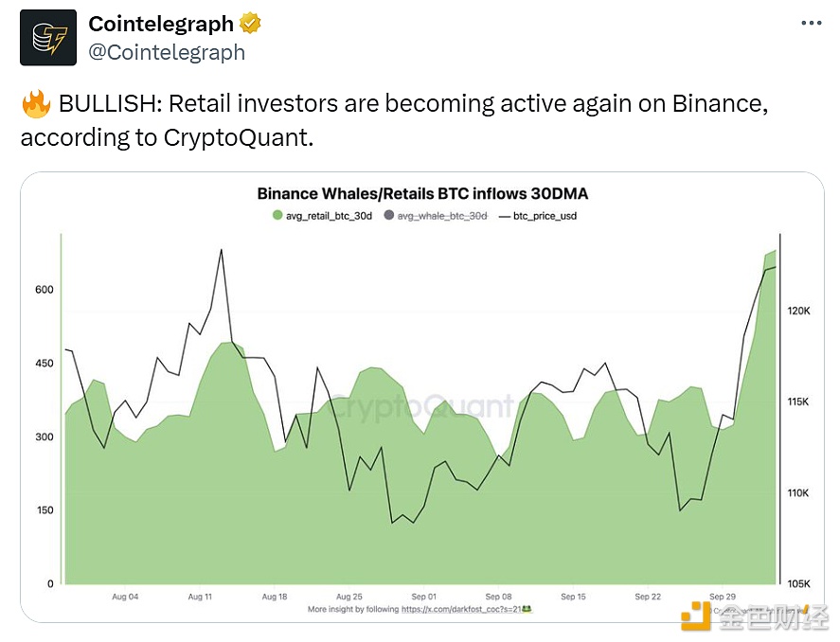Screen dimensions: 840x642
Task: Open the three-dot more options menu
Action: (811, 23)
